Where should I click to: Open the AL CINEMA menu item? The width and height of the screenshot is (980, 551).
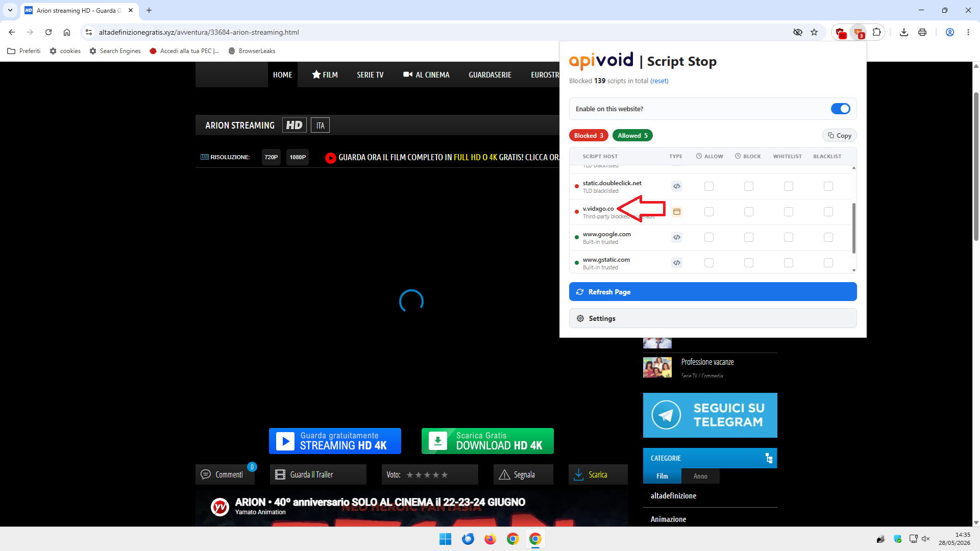click(x=426, y=75)
